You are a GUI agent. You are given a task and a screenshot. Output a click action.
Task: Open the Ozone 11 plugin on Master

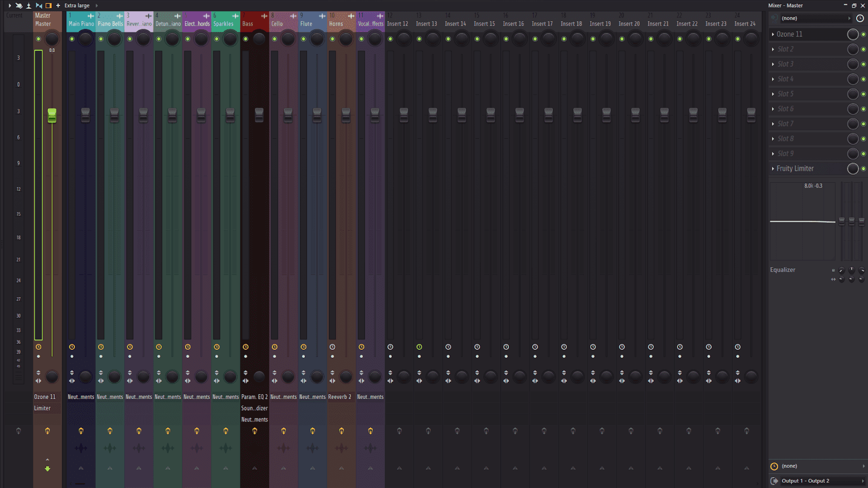pyautogui.click(x=45, y=397)
